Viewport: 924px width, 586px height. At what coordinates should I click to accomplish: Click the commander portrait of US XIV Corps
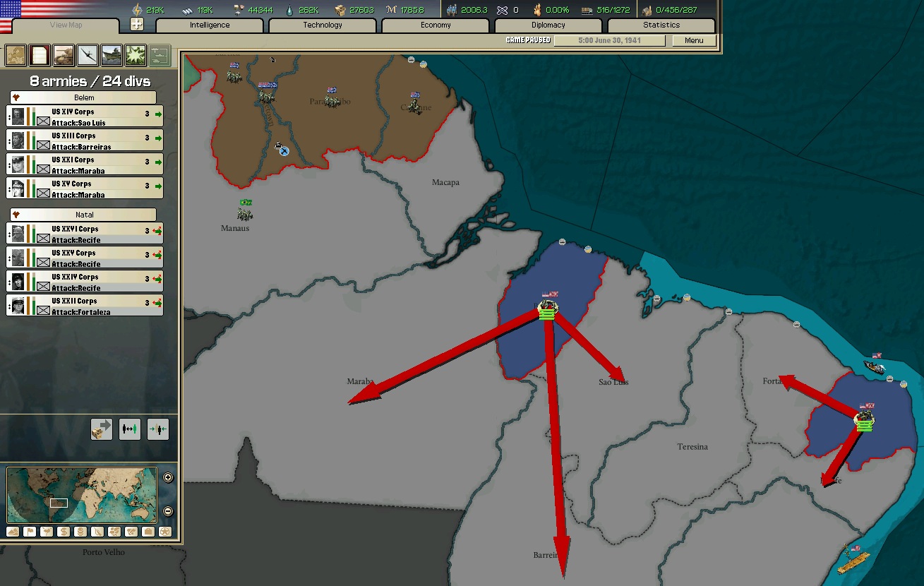click(18, 116)
